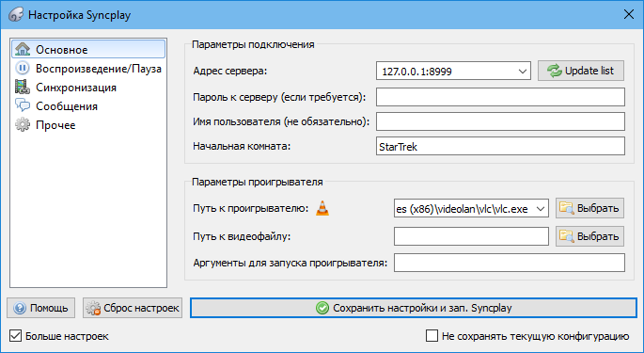644x353 pixels.
Task: Click the server password input field
Action: [x=500, y=97]
